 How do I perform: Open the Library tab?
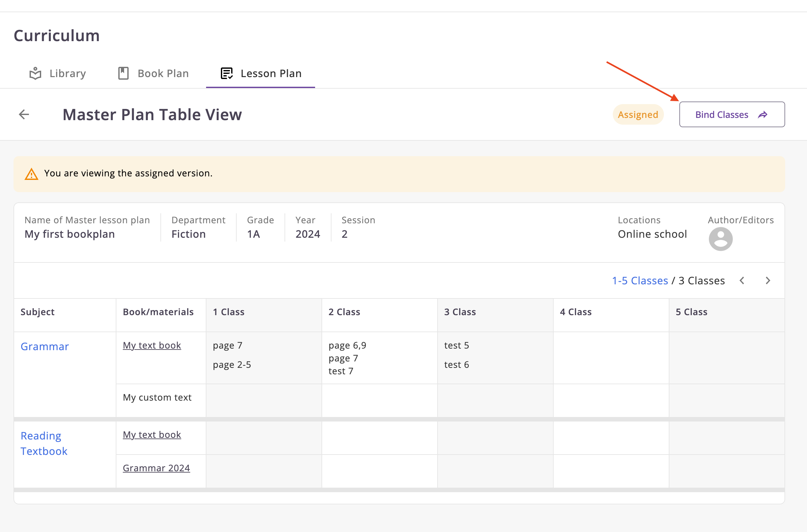[x=68, y=73]
